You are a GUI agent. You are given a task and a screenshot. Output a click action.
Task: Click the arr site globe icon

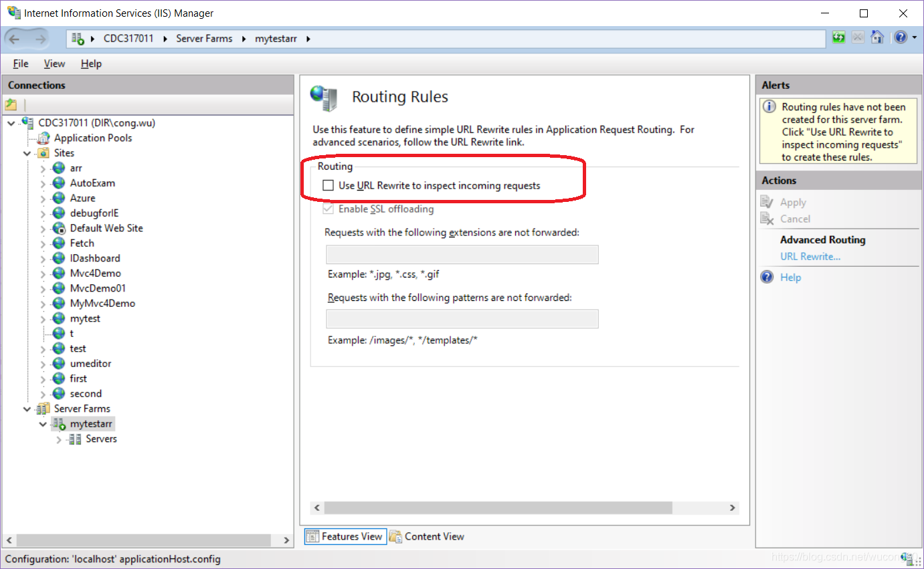point(59,168)
